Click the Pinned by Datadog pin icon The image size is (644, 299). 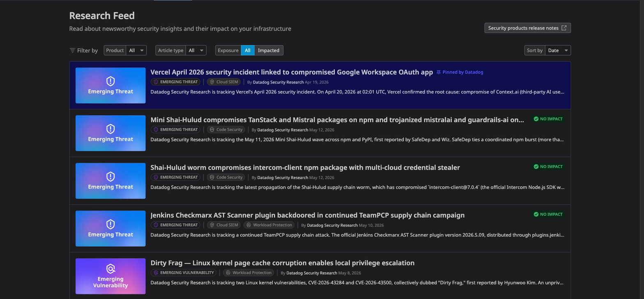pos(439,72)
